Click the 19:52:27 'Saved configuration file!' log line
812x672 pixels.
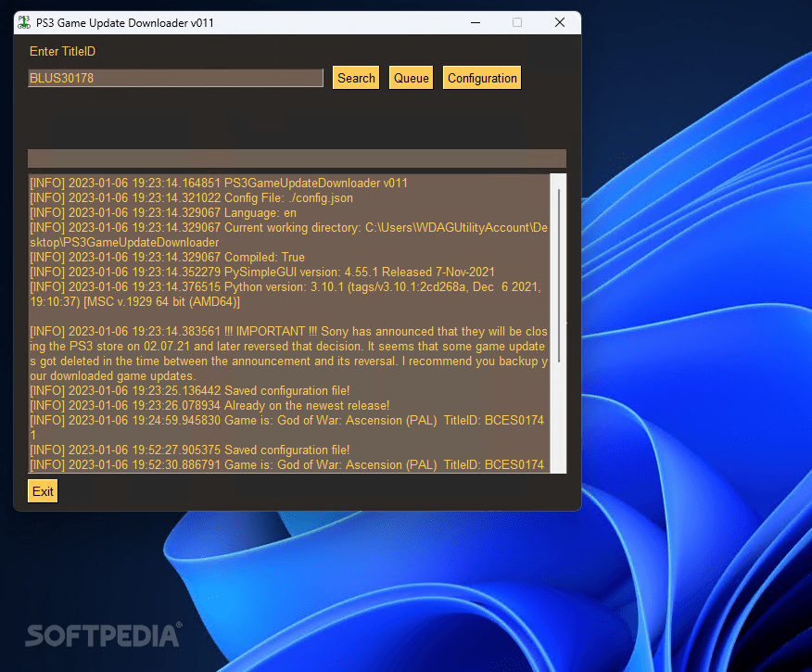pyautogui.click(x=189, y=450)
